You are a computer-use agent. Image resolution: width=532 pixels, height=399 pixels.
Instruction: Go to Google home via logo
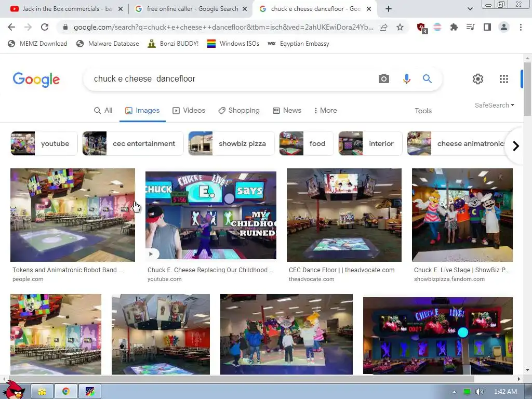click(36, 79)
